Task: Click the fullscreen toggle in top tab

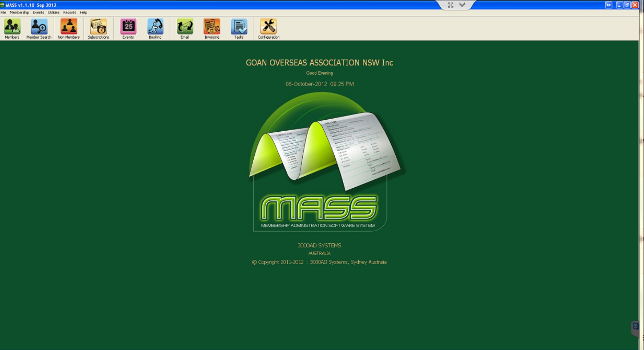Action: 450,5
